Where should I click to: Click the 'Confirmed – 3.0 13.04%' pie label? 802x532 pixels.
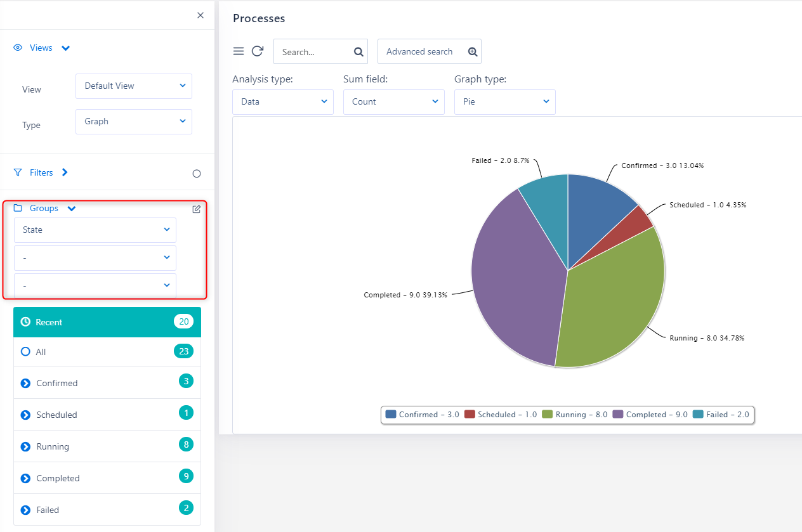click(662, 165)
